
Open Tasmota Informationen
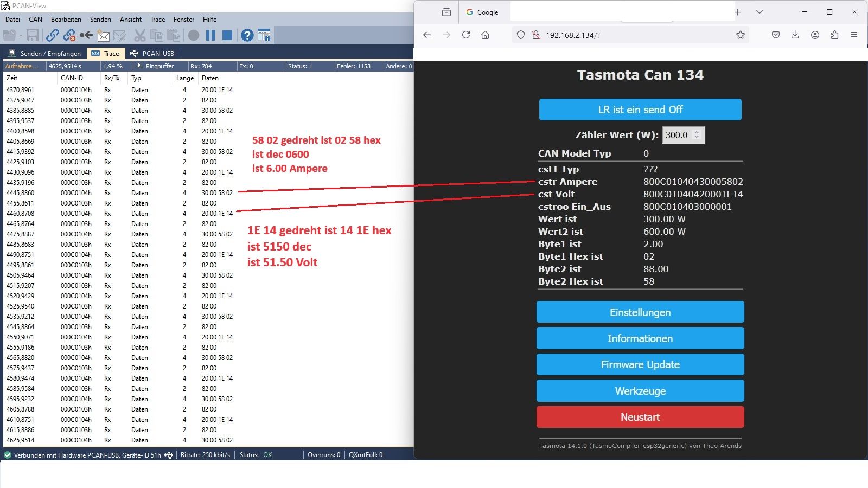(x=640, y=338)
